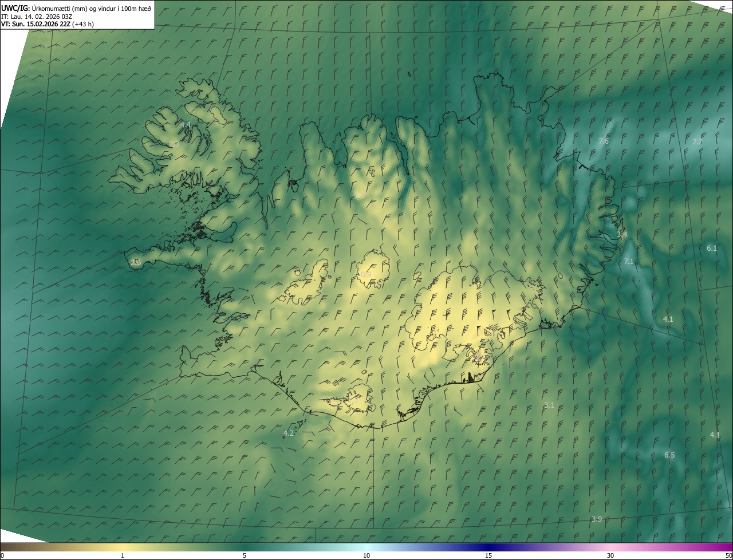Click the 3.1 value label on the map

(x=549, y=405)
